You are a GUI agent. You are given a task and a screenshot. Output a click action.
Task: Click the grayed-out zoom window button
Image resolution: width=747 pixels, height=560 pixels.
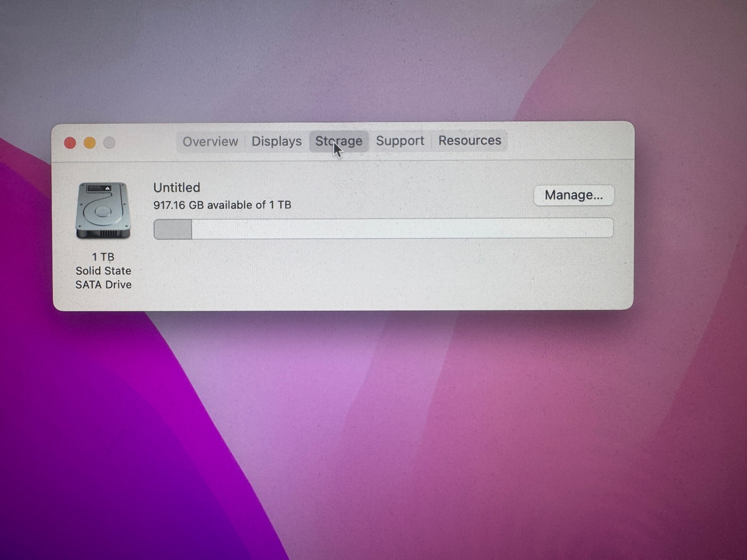pyautogui.click(x=109, y=143)
